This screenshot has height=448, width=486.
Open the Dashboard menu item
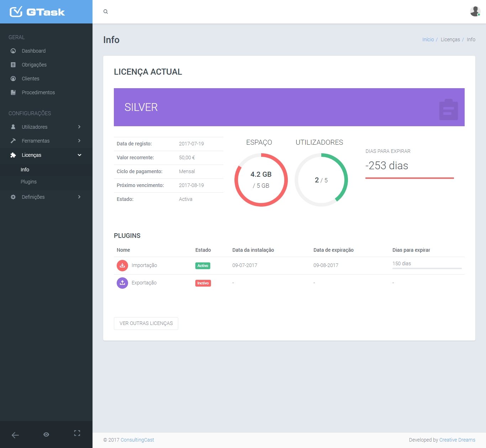[33, 51]
